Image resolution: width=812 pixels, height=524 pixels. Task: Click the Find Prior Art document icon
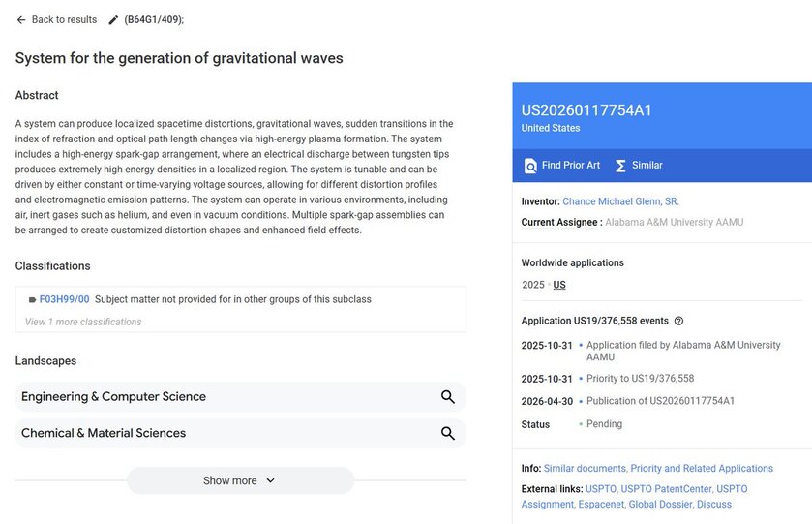coord(530,166)
